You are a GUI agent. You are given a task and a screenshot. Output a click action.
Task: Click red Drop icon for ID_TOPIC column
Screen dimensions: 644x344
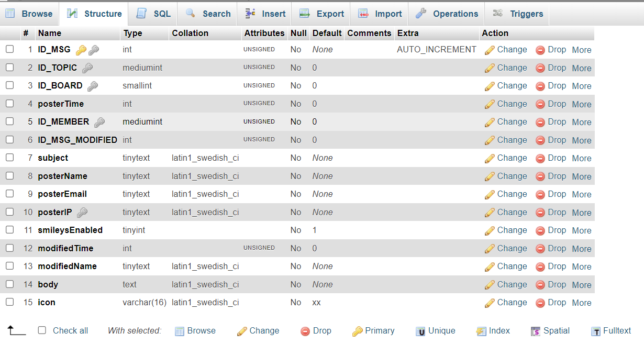pyautogui.click(x=540, y=68)
